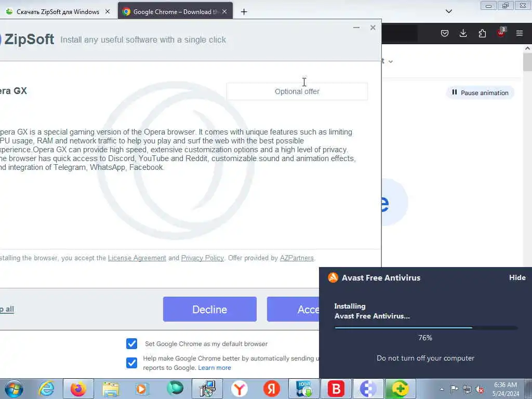This screenshot has width=532, height=399.
Task: Open taskbar clock showing 6:36 AM
Action: pos(506,389)
